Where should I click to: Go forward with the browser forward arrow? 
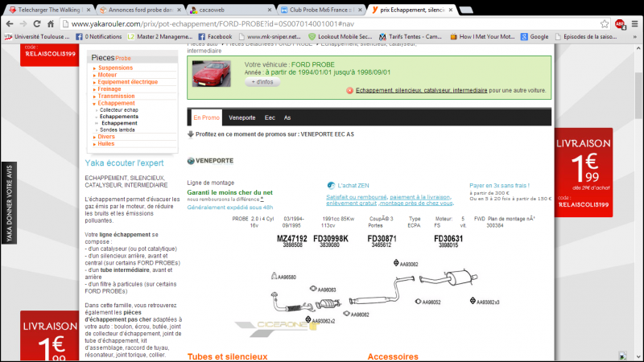coord(23,24)
